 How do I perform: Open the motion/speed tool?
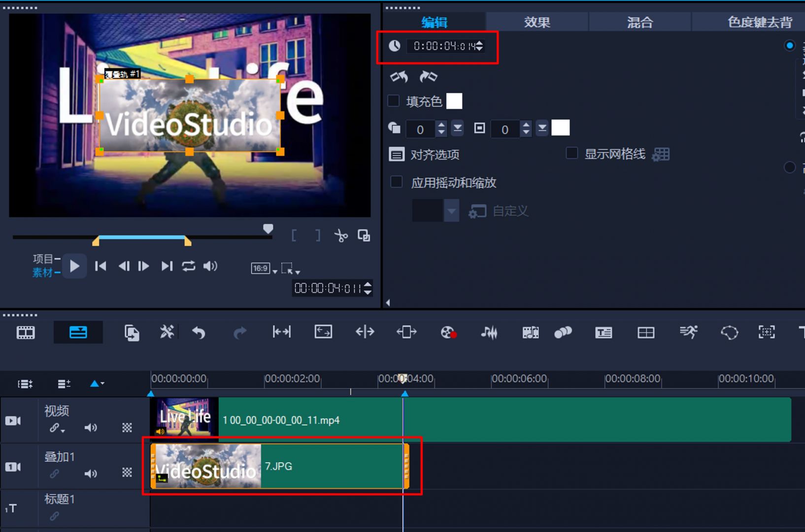point(688,332)
